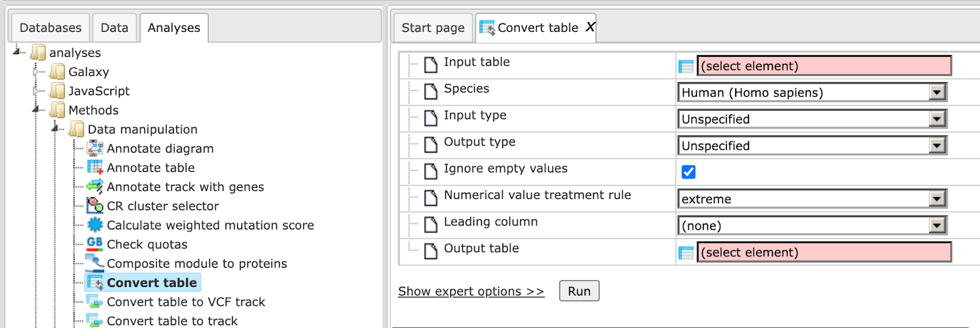The width and height of the screenshot is (980, 328).
Task: Click the Output table select element field
Action: [x=824, y=252]
